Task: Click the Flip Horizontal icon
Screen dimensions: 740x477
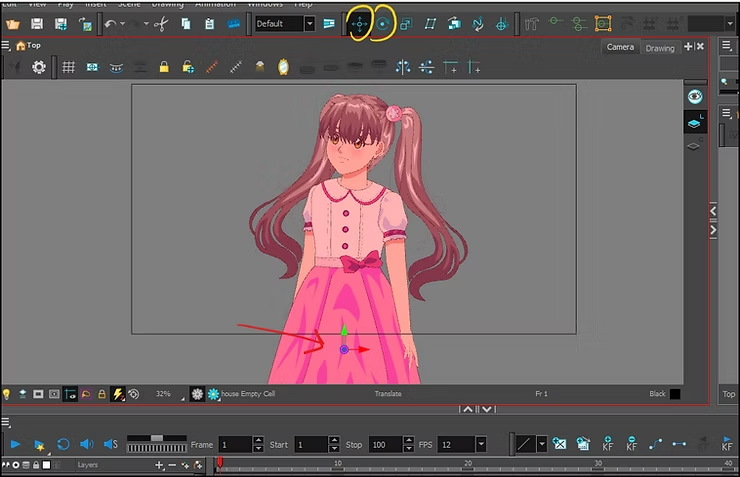Action: [403, 67]
